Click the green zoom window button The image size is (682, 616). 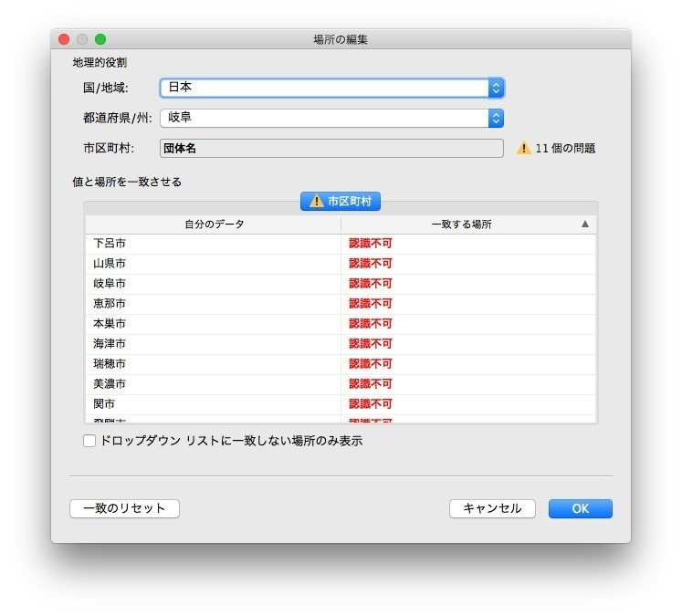coord(100,39)
